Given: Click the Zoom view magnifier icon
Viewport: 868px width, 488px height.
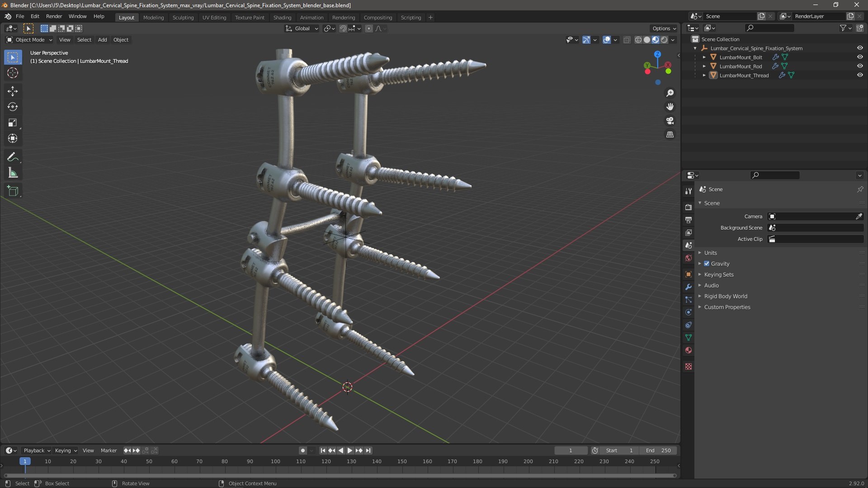Looking at the screenshot, I should click(670, 93).
